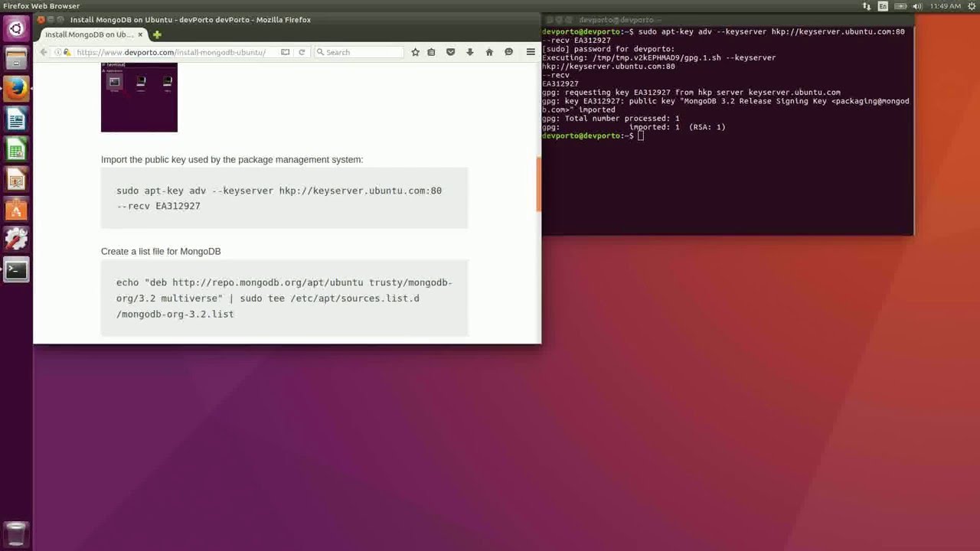Click the web page vertical scrollbar thumb
The image size is (980, 551).
coord(538,184)
